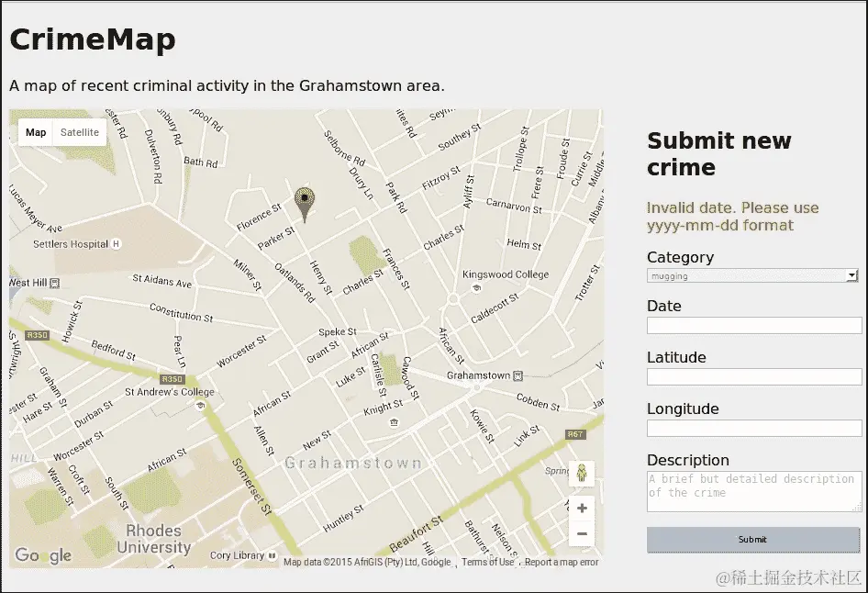This screenshot has height=593, width=868.
Task: Click the Florence St label
Action: (259, 218)
